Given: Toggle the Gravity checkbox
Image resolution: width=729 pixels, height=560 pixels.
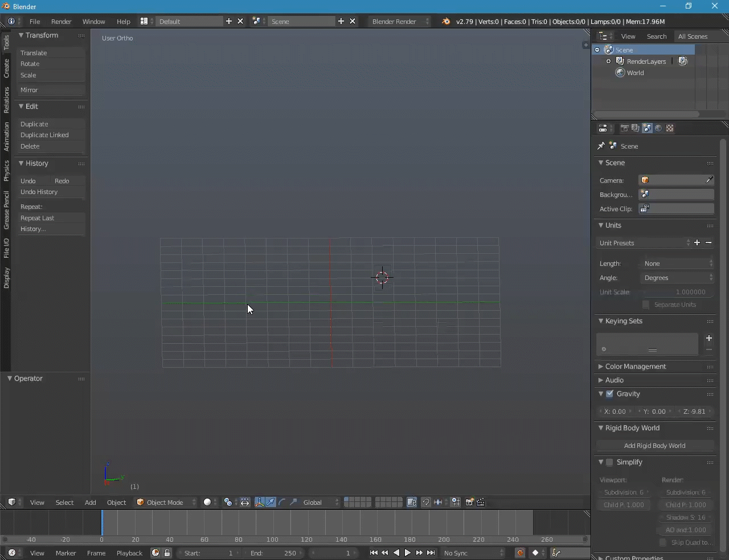Looking at the screenshot, I should (x=610, y=394).
